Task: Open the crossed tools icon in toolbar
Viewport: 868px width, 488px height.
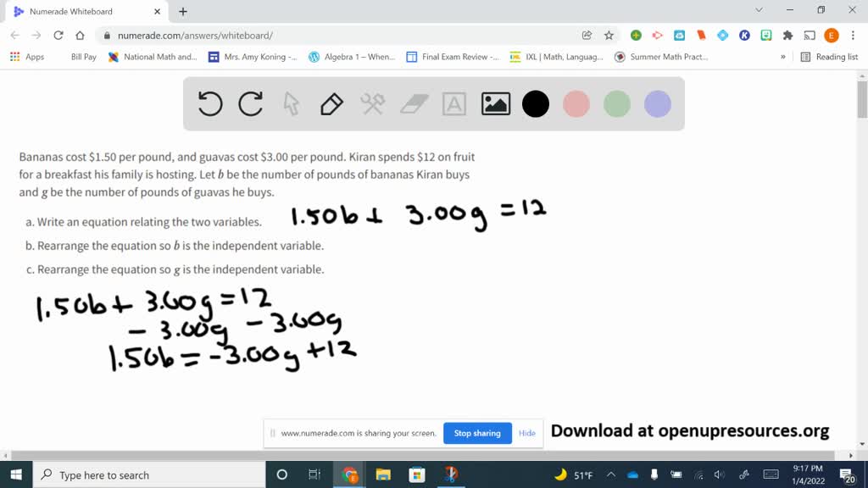Action: click(373, 104)
